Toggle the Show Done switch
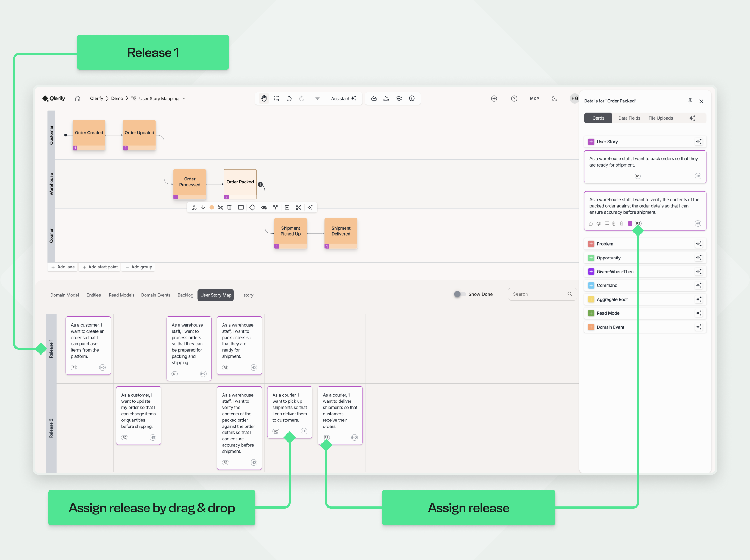Viewport: 750px width, 560px height. click(460, 294)
